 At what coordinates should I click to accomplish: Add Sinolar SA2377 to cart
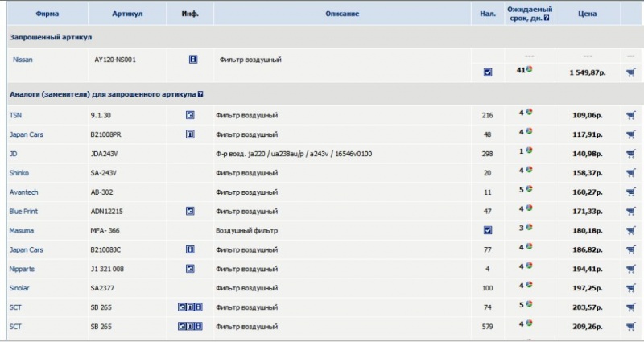630,288
